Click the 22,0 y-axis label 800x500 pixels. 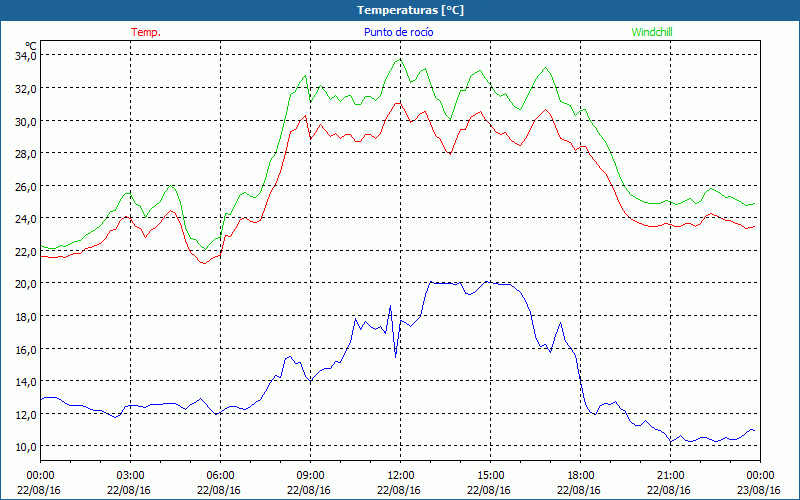click(x=26, y=251)
